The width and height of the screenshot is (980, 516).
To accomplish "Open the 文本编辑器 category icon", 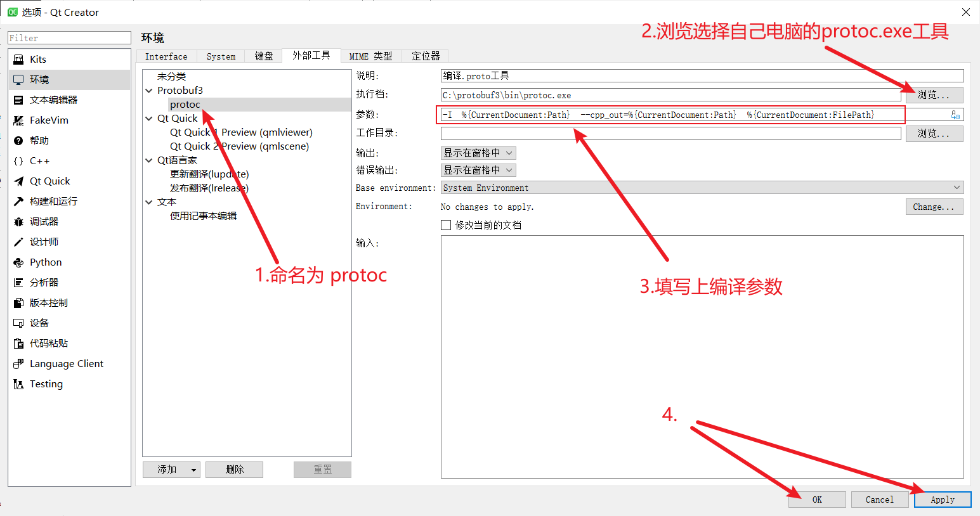I will coord(18,100).
